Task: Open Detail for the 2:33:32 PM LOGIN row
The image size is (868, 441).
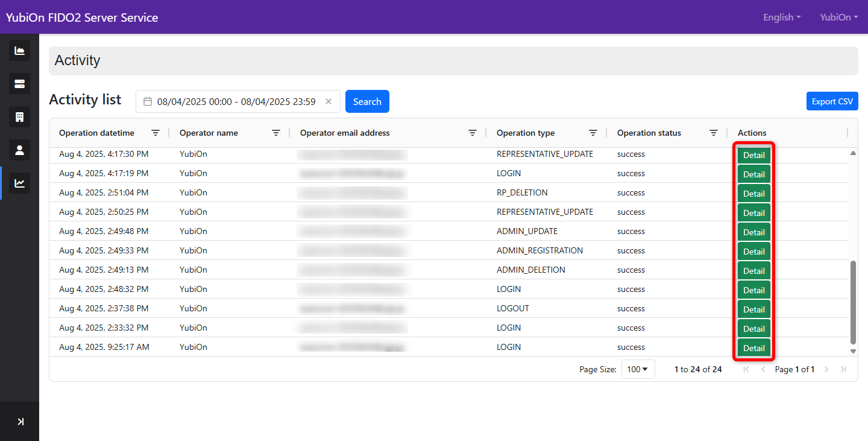Action: (x=754, y=329)
